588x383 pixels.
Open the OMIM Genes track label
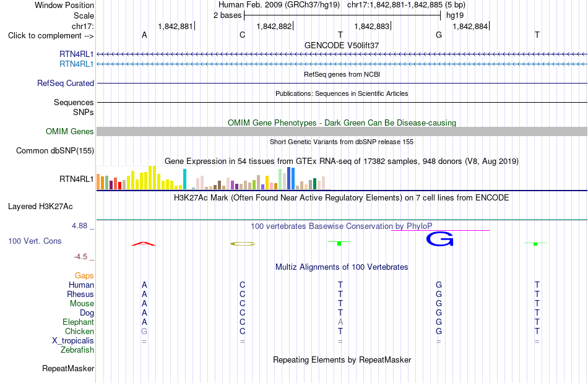tap(70, 132)
